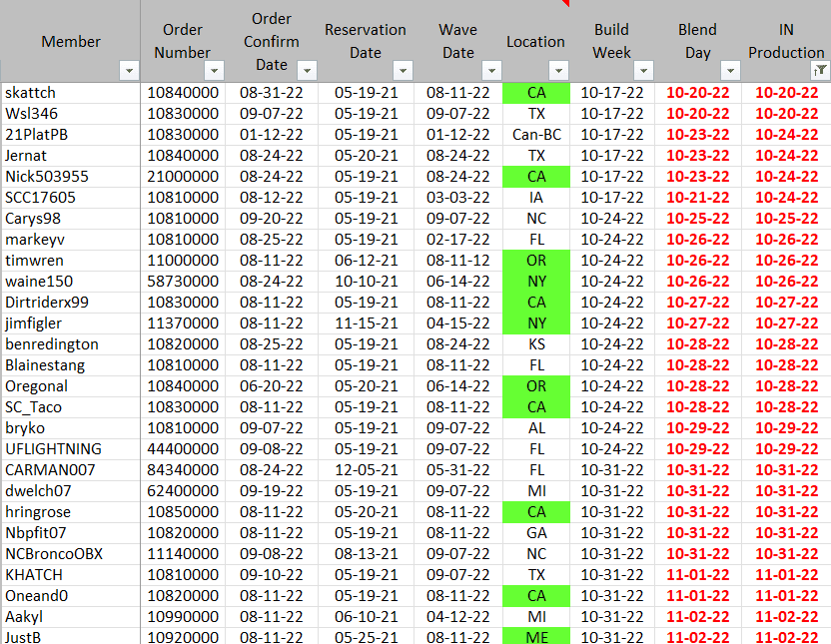Open the Reservation Date filter arrow

point(403,70)
